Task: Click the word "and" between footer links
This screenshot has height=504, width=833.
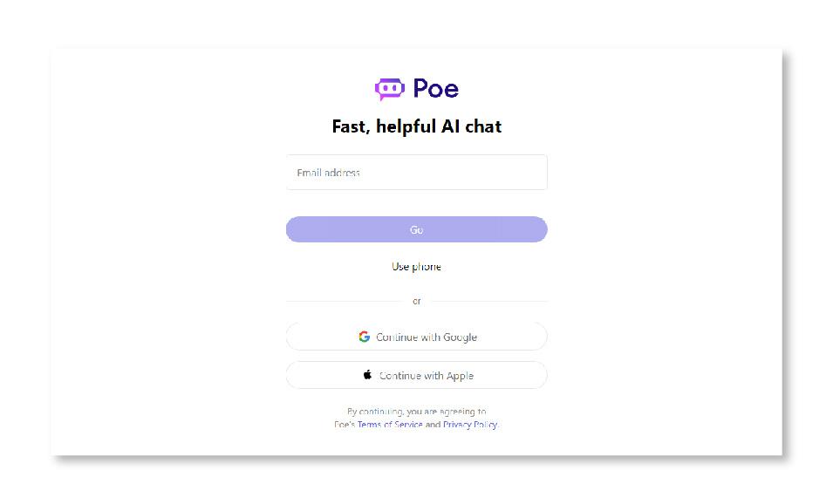Action: click(x=433, y=425)
